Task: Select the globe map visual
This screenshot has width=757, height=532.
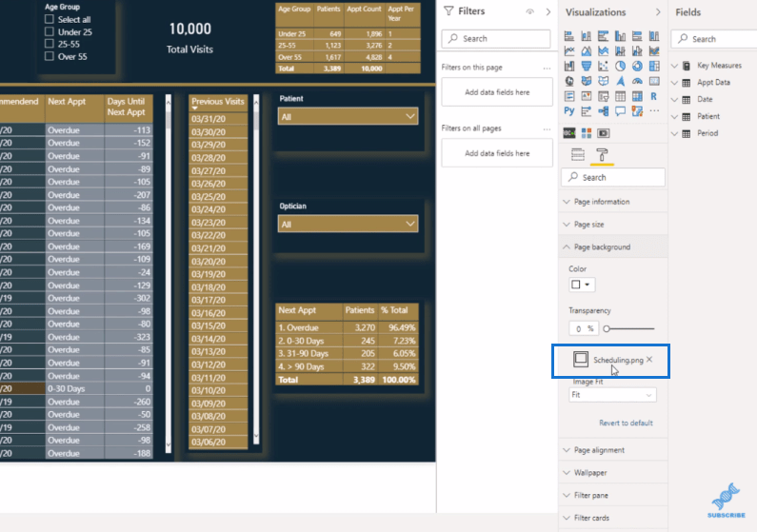Action: (x=569, y=81)
